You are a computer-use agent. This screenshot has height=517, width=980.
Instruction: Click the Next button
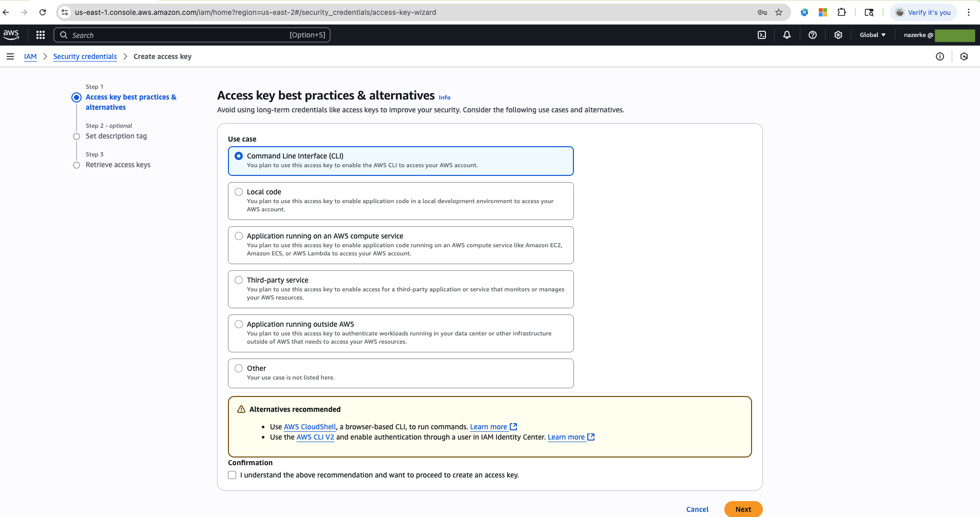pyautogui.click(x=743, y=509)
